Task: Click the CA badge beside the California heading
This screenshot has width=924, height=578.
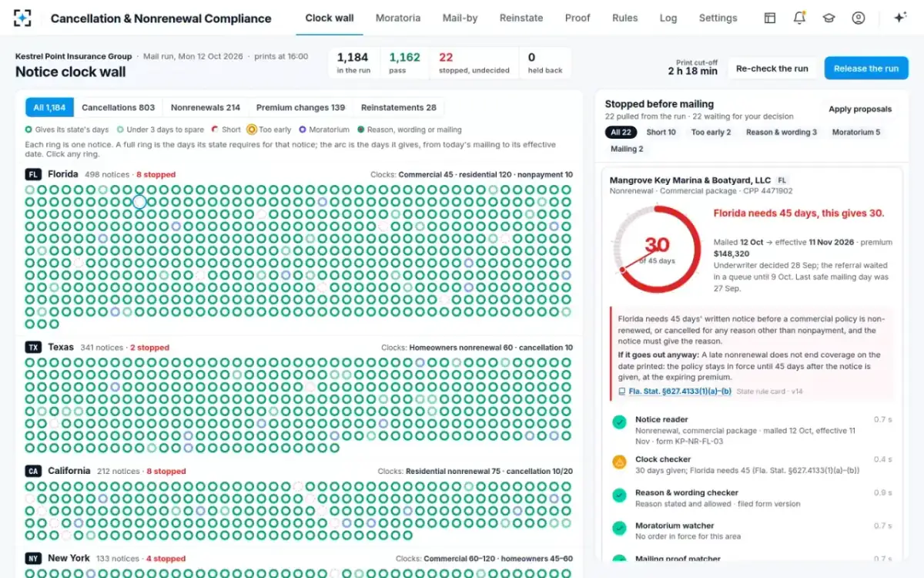Action: [33, 471]
